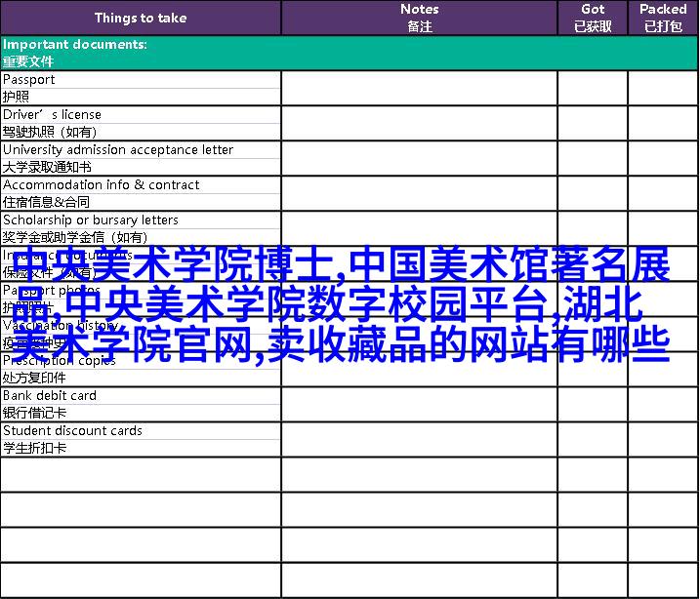Click the "Driver's license" cell
The height and width of the screenshot is (599, 700).
coord(141,114)
